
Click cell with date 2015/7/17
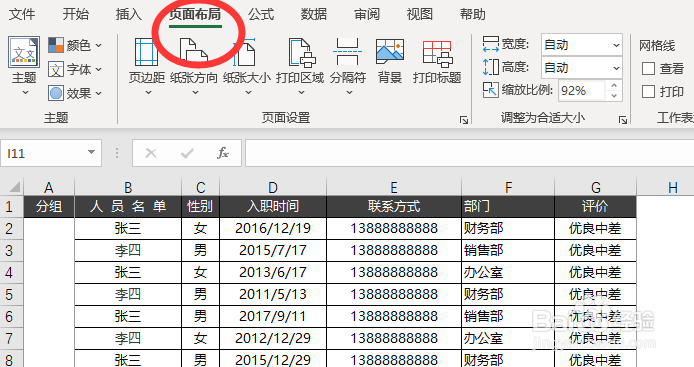(273, 251)
